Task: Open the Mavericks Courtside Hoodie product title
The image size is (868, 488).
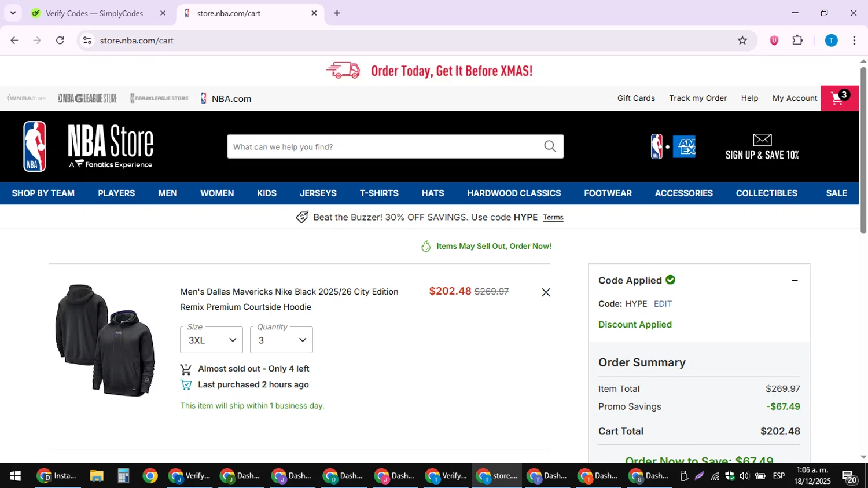Action: [x=289, y=299]
